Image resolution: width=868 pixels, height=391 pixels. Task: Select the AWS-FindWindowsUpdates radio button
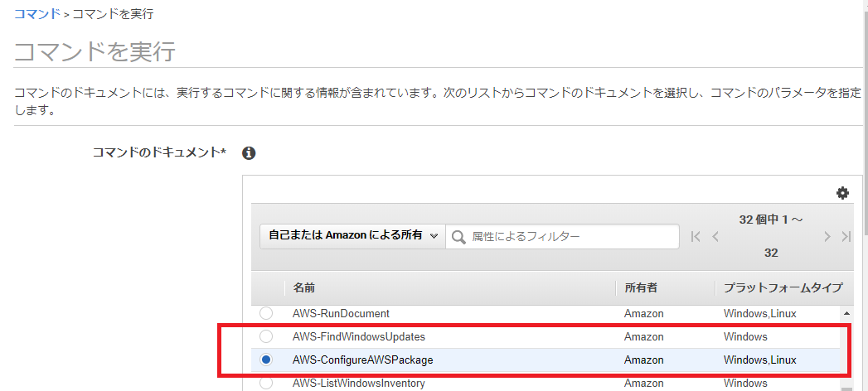[x=266, y=336]
